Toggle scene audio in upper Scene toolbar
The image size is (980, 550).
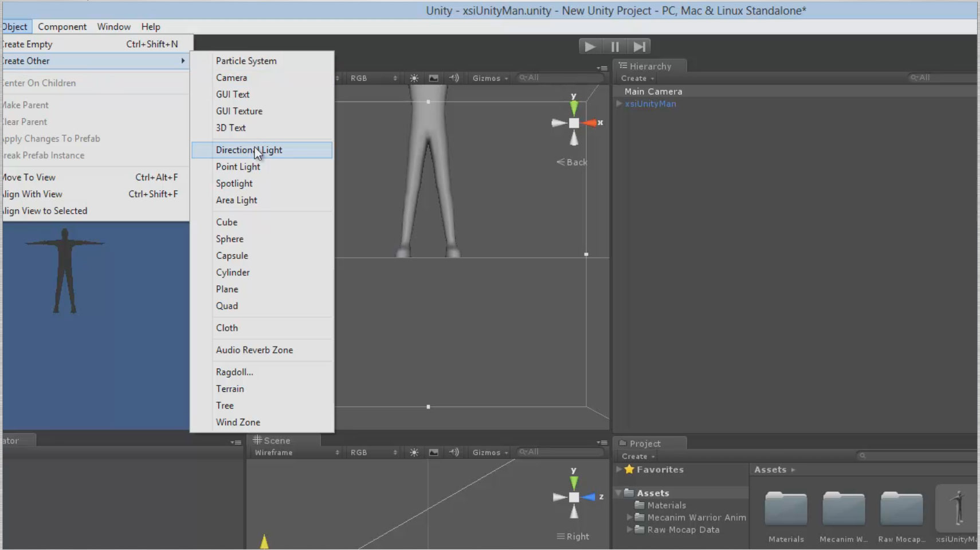[454, 78]
